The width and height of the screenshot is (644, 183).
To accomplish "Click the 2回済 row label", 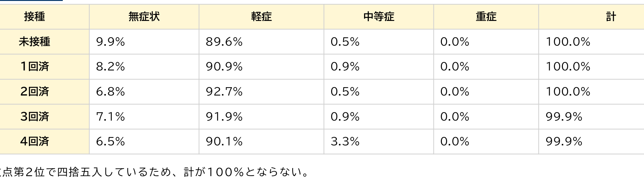I will coord(35,91).
